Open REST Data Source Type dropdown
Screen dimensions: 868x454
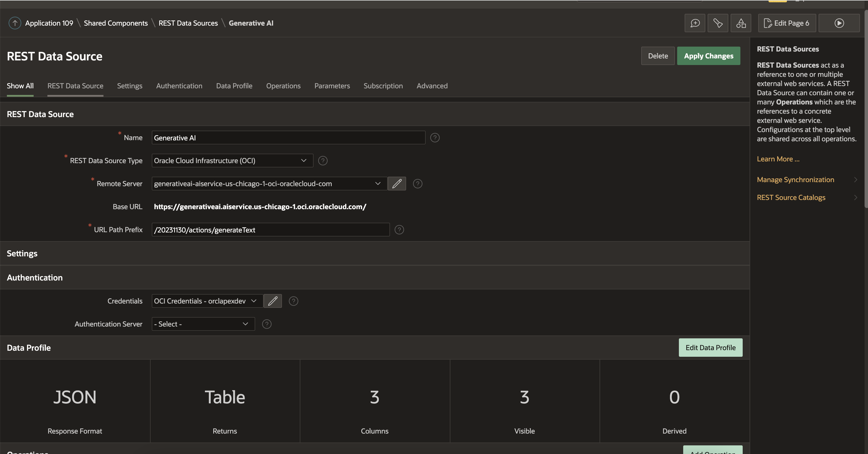point(232,161)
